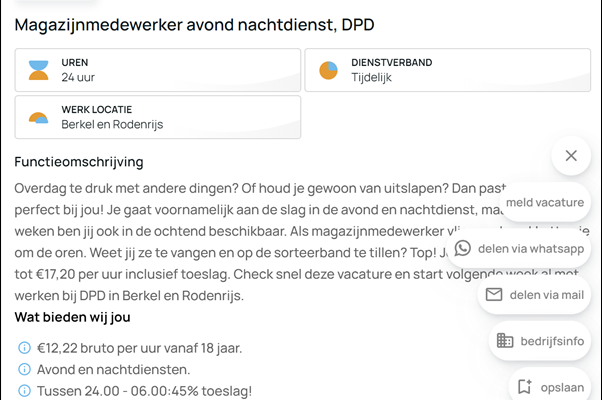Click the info icon beside €12,22 bruto
The height and width of the screenshot is (400, 602).
(x=24, y=348)
